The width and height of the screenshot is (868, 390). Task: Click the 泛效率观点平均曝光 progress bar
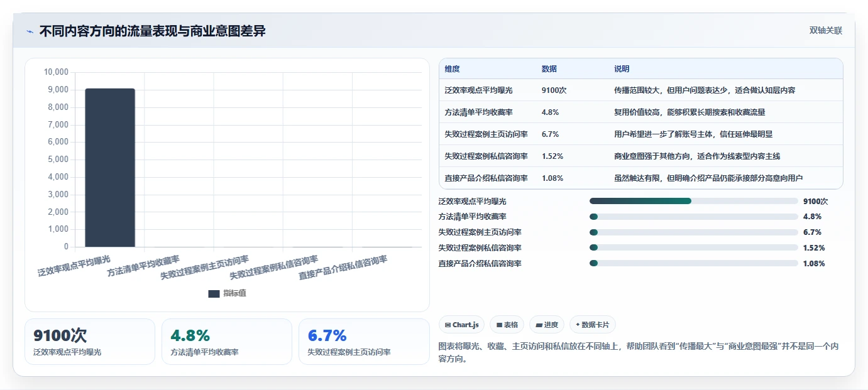click(x=694, y=201)
